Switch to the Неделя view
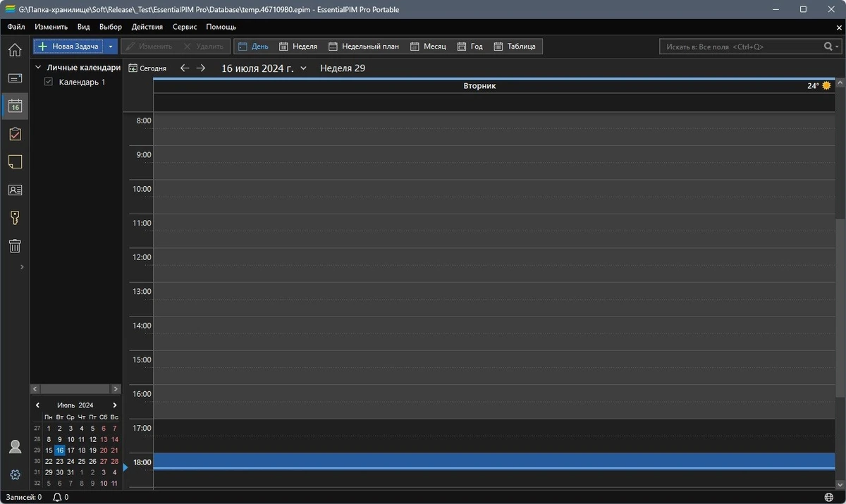 pos(298,47)
